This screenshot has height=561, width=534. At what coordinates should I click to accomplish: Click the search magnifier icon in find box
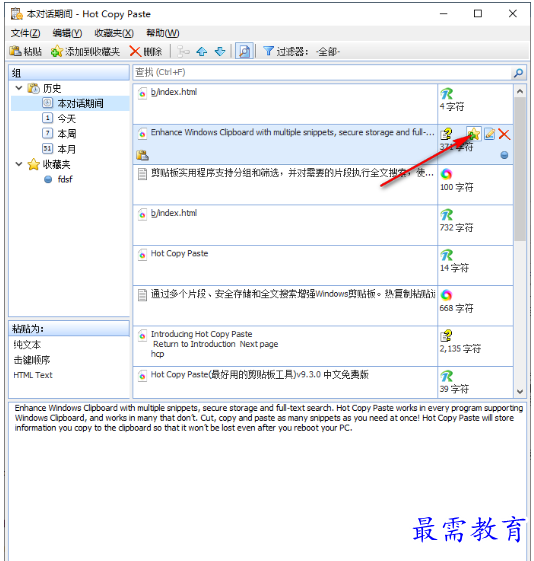pos(518,73)
